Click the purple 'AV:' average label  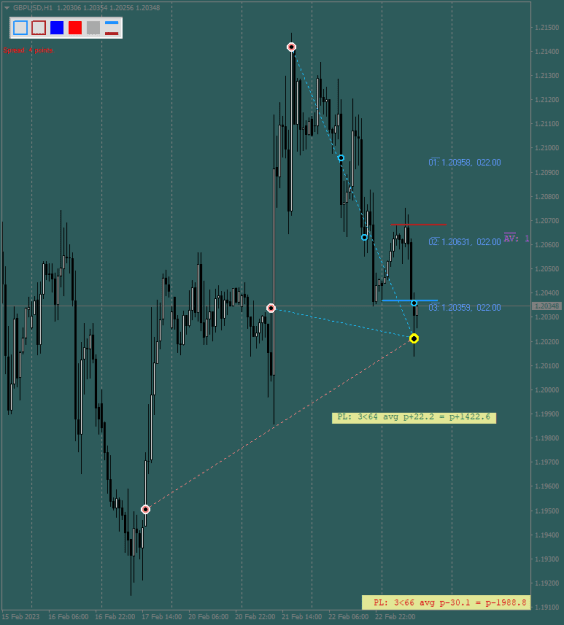[516, 238]
